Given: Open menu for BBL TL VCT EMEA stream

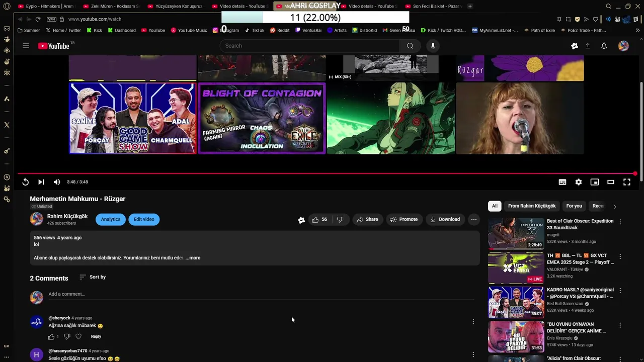Looking at the screenshot, I should click(x=620, y=256).
